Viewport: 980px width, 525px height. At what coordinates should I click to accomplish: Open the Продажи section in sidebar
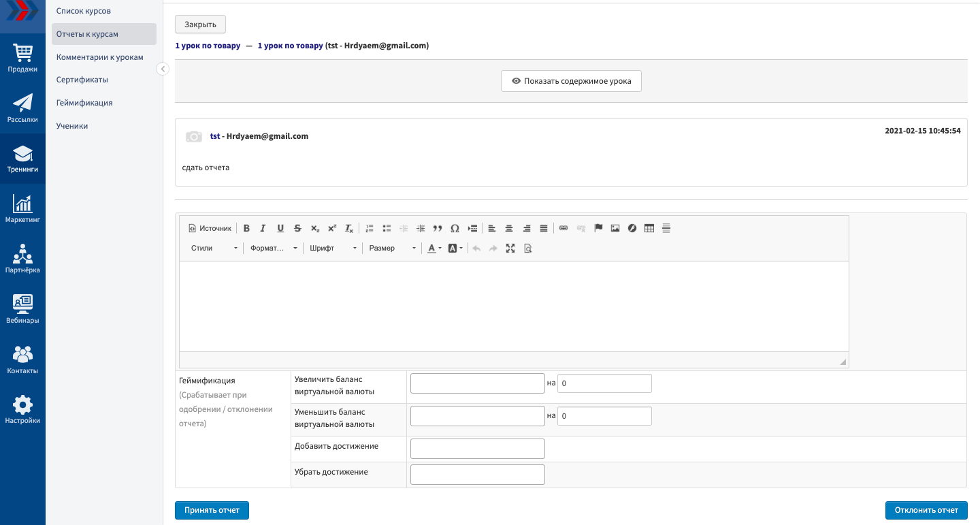point(22,58)
